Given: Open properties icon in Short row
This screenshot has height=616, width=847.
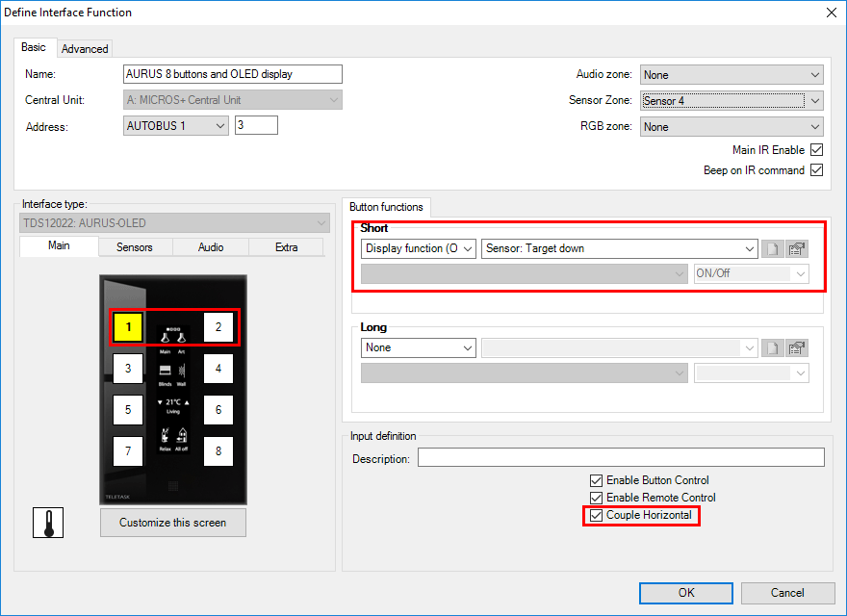Looking at the screenshot, I should (x=796, y=249).
